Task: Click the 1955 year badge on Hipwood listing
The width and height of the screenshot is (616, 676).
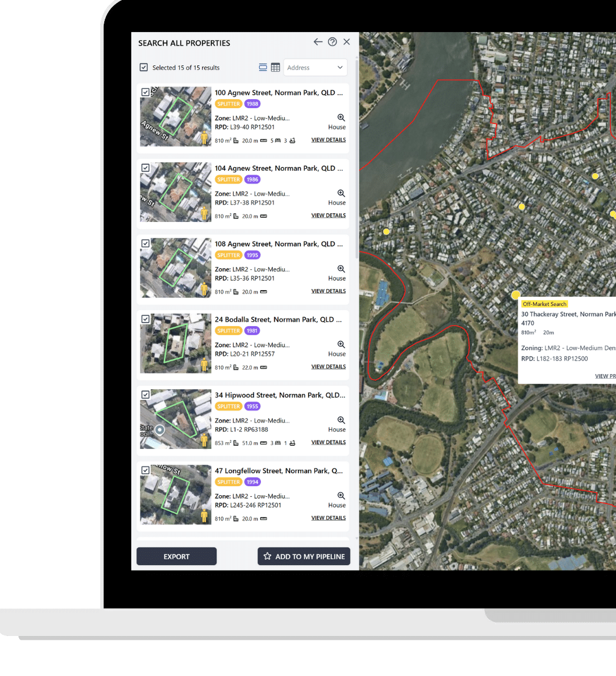Action: click(252, 406)
